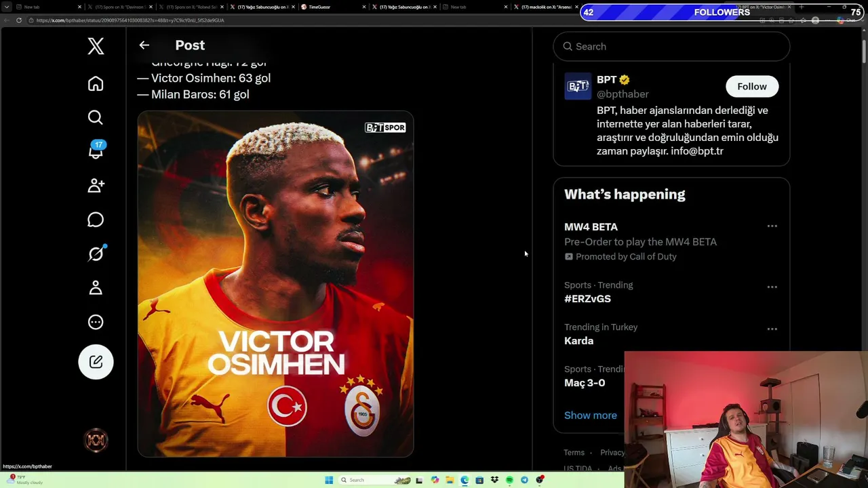
Task: Switch to the 'Davinson' Sporx tab
Action: [x=119, y=7]
